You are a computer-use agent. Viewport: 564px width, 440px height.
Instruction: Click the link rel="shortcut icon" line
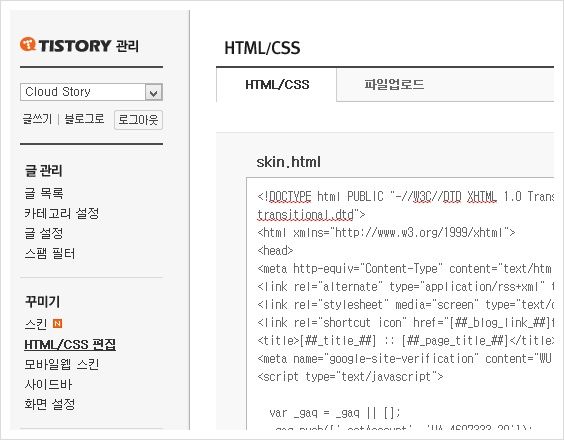click(x=405, y=322)
